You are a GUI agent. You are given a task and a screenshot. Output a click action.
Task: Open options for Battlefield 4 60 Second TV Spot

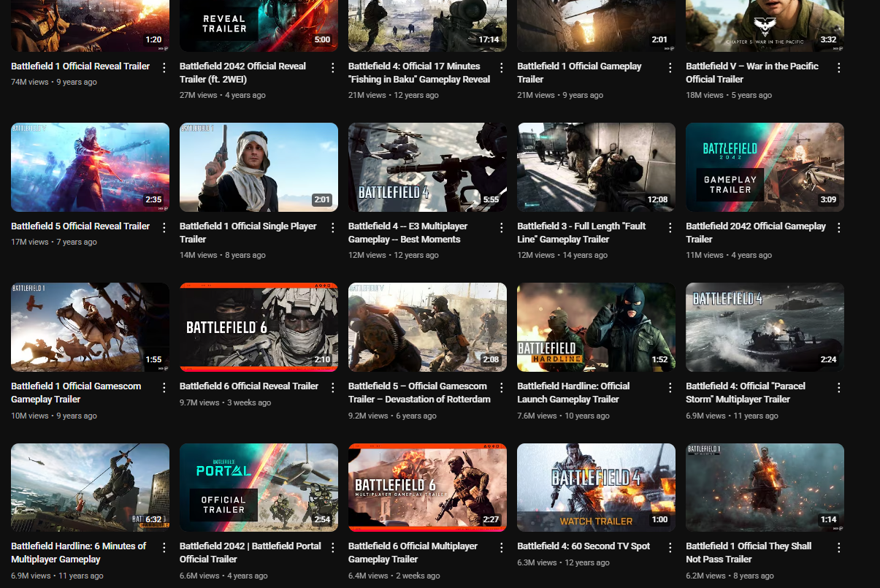click(x=670, y=547)
